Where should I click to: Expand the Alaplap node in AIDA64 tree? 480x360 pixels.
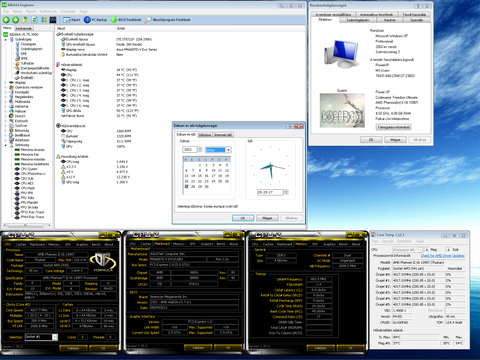(x=5, y=82)
